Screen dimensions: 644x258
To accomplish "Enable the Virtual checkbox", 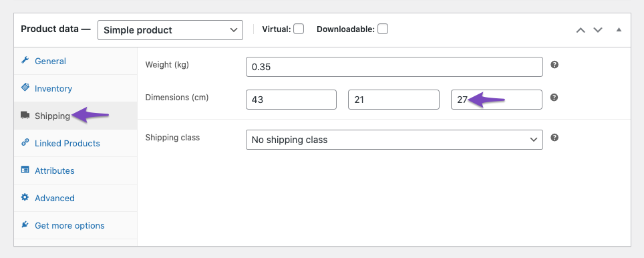I will [x=299, y=29].
